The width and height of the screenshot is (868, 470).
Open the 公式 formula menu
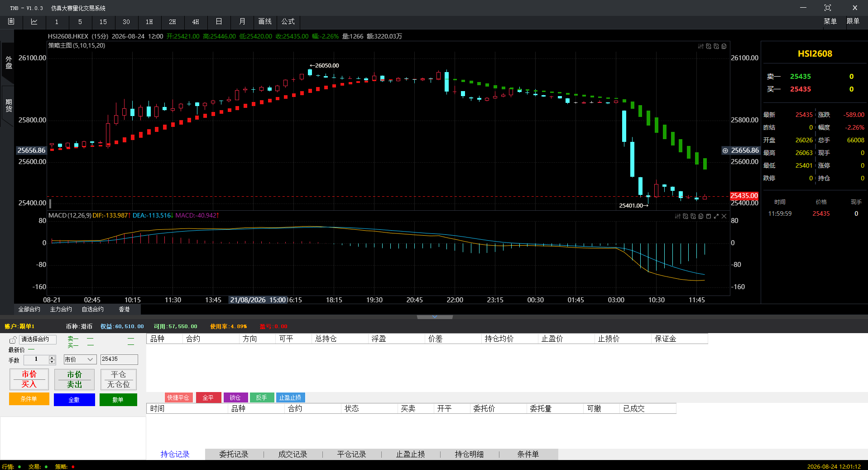288,21
